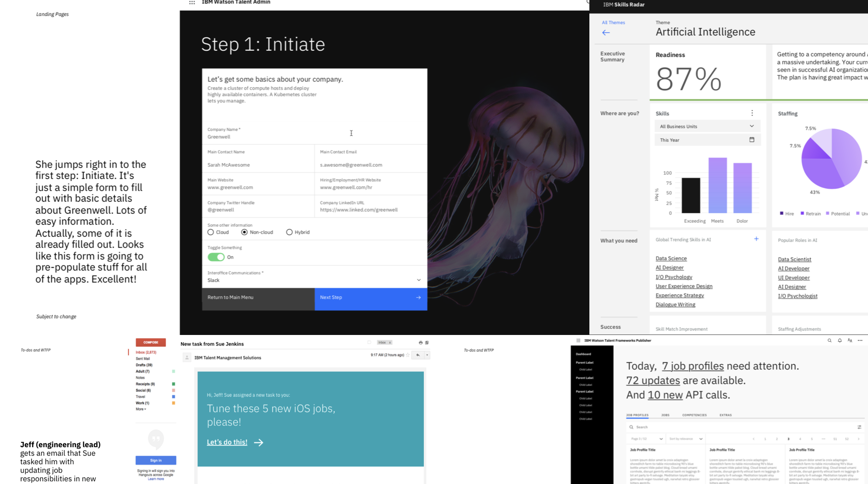Click the Next Step button
The width and height of the screenshot is (868, 484).
(371, 299)
